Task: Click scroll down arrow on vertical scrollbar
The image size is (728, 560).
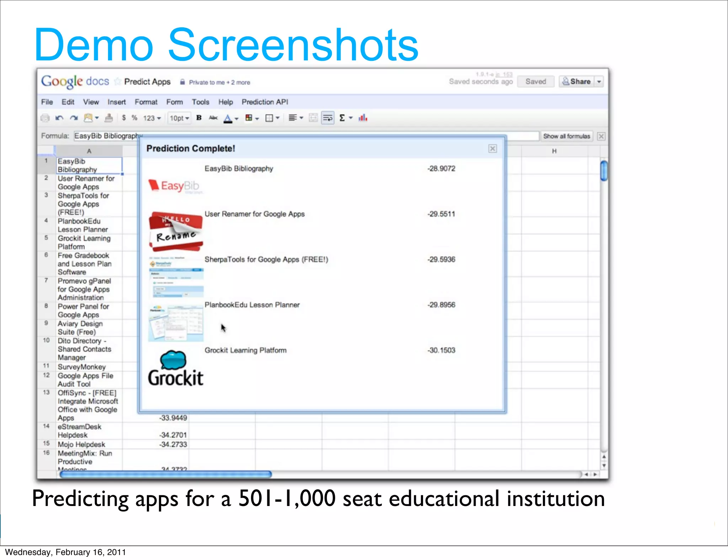Action: coord(604,465)
